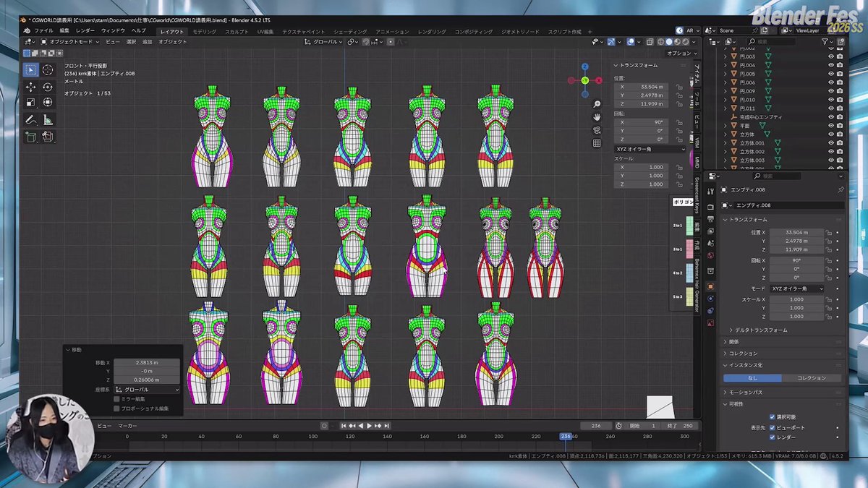The width and height of the screenshot is (868, 488).
Task: Activate the Cursor tool
Action: [x=48, y=69]
